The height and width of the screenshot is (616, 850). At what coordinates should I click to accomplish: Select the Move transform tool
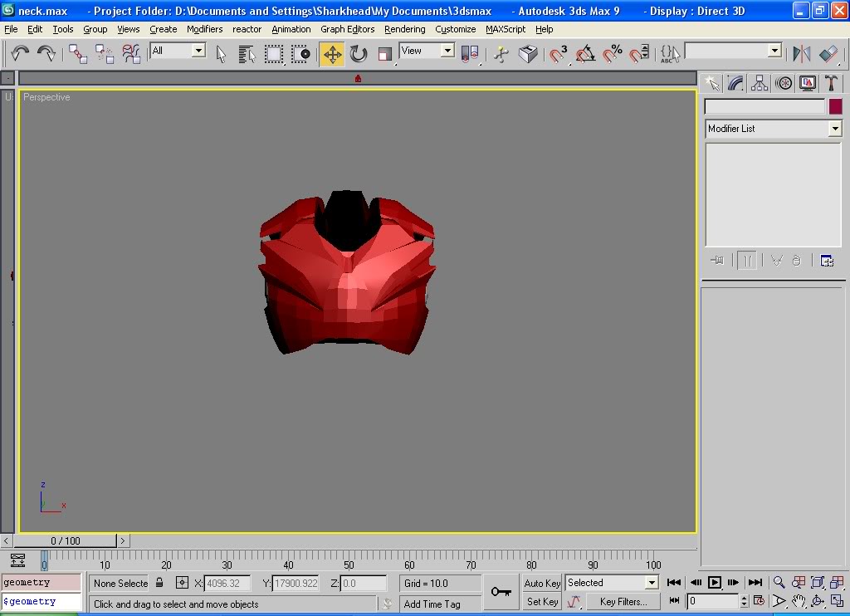tap(332, 55)
